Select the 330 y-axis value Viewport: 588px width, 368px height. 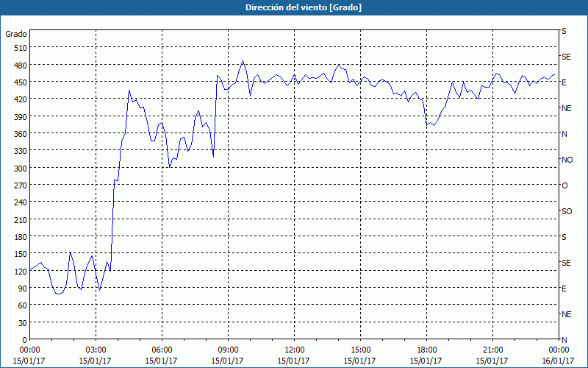pos(21,151)
